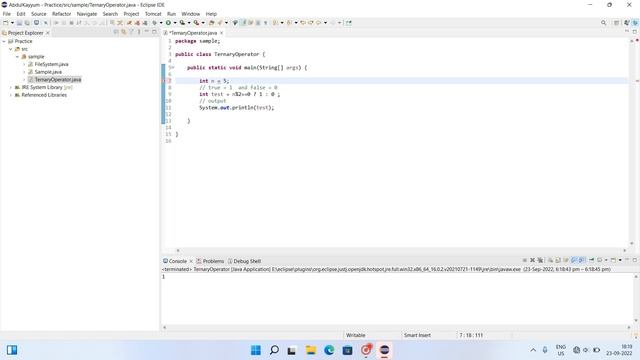Open the Source menu
The image size is (640, 360).
click(39, 14)
